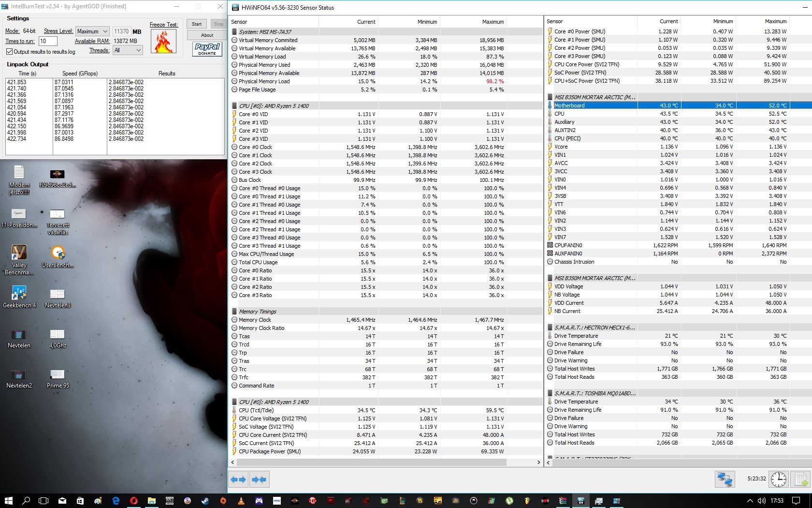Image resolution: width=812 pixels, height=508 pixels.
Task: Open the Modem jelszó desktop file
Action: pyautogui.click(x=19, y=179)
